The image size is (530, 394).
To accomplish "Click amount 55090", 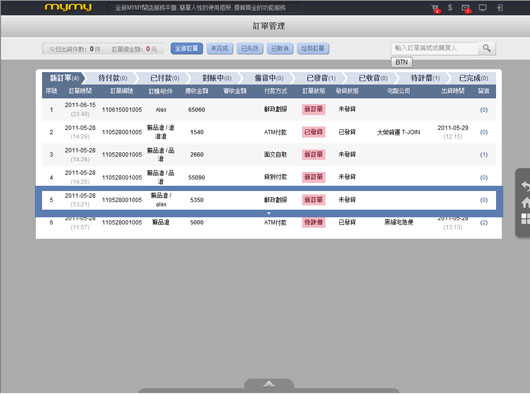I will 196,177.
